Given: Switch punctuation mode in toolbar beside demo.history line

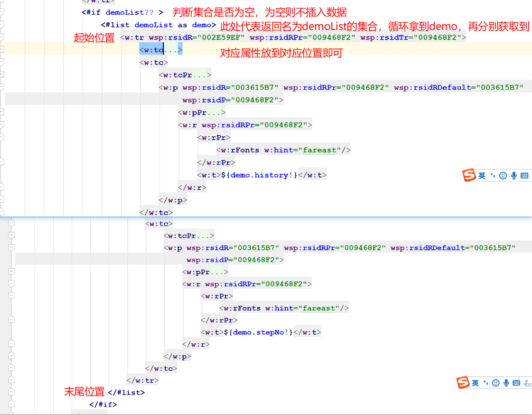Looking at the screenshot, I should pyautogui.click(x=493, y=175).
